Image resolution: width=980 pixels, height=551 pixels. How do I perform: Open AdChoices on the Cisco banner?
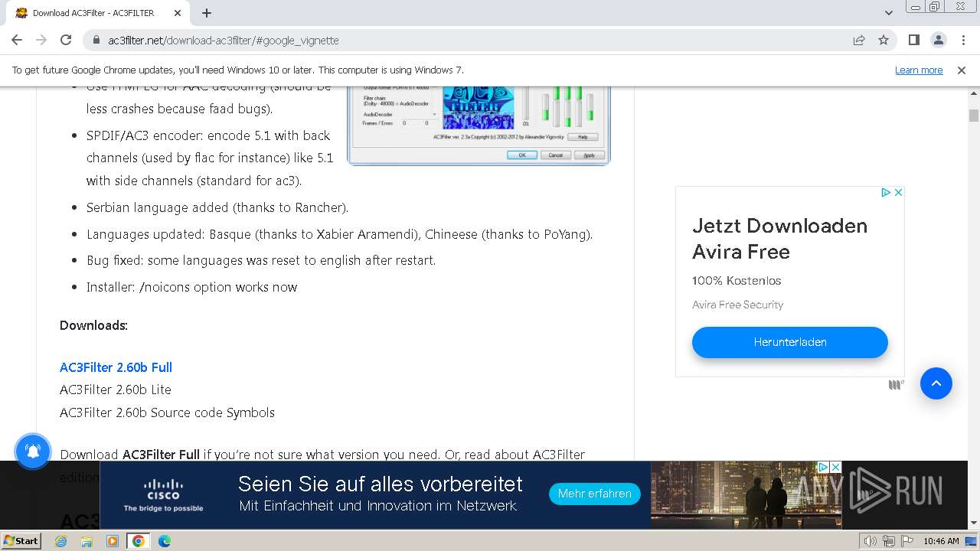tap(824, 467)
